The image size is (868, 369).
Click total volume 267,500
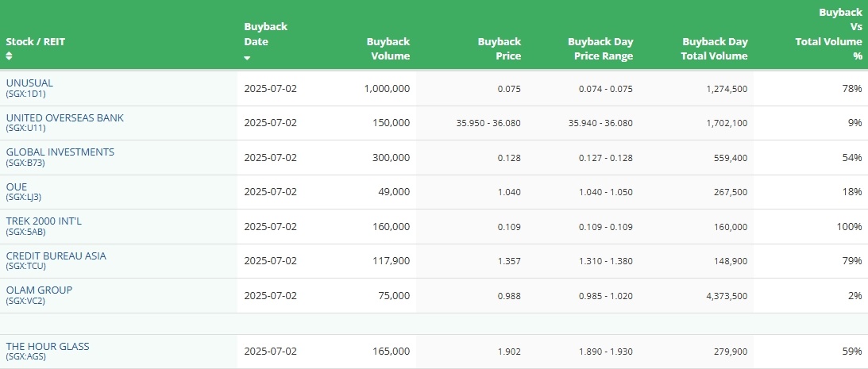click(x=731, y=192)
